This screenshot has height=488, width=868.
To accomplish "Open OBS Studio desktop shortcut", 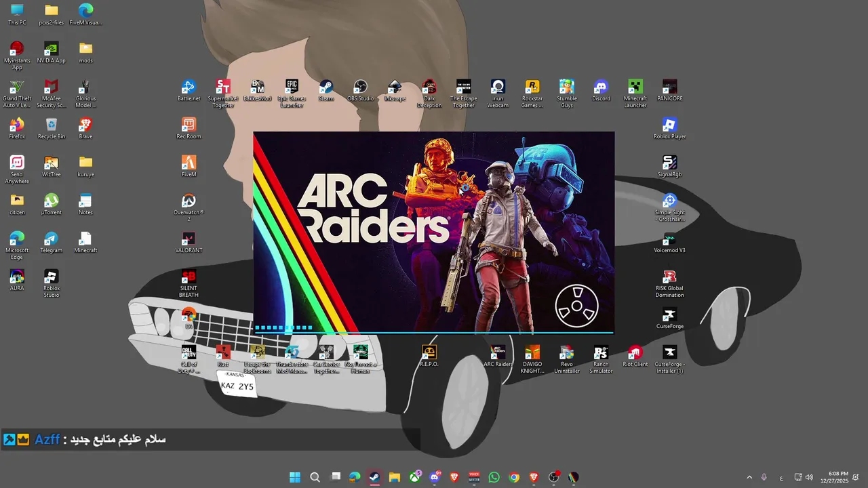I will point(361,91).
